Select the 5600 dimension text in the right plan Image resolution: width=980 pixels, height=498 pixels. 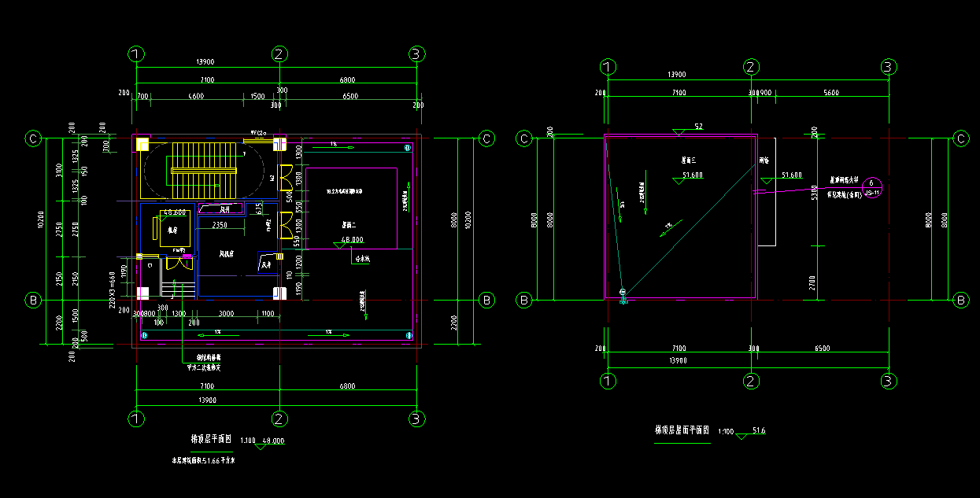pos(830,93)
